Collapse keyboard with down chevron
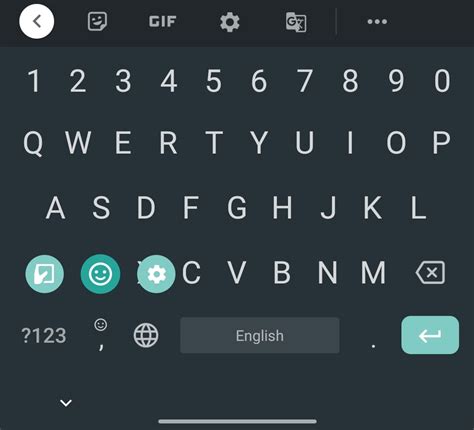The image size is (474, 430). click(66, 403)
